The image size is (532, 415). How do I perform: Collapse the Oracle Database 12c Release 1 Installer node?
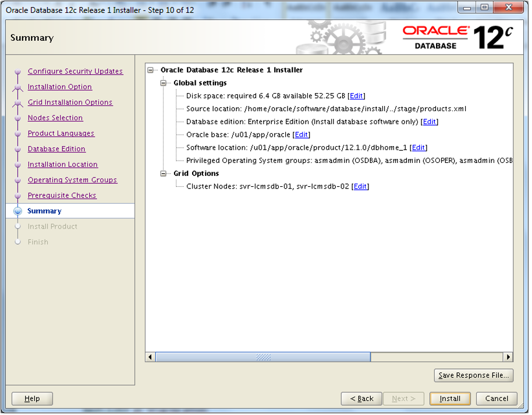(151, 70)
